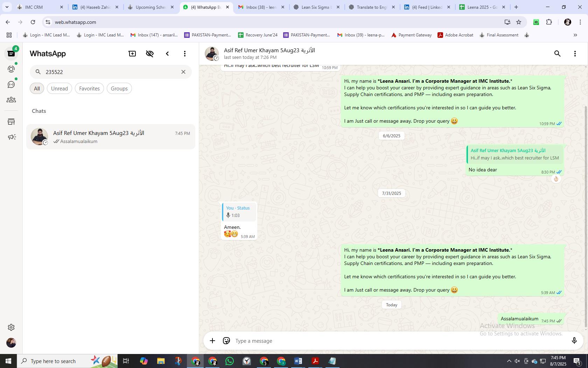Open the Payment Gateway bookmark
The image size is (588, 368).
coord(411,35)
